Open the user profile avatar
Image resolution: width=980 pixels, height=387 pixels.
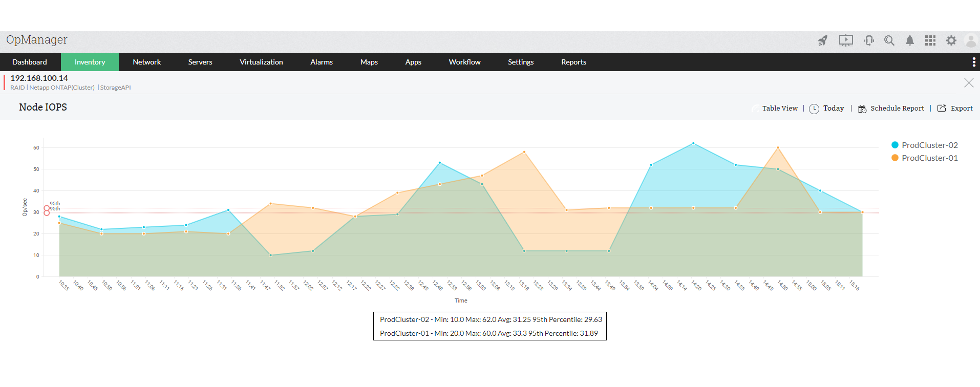pos(971,40)
